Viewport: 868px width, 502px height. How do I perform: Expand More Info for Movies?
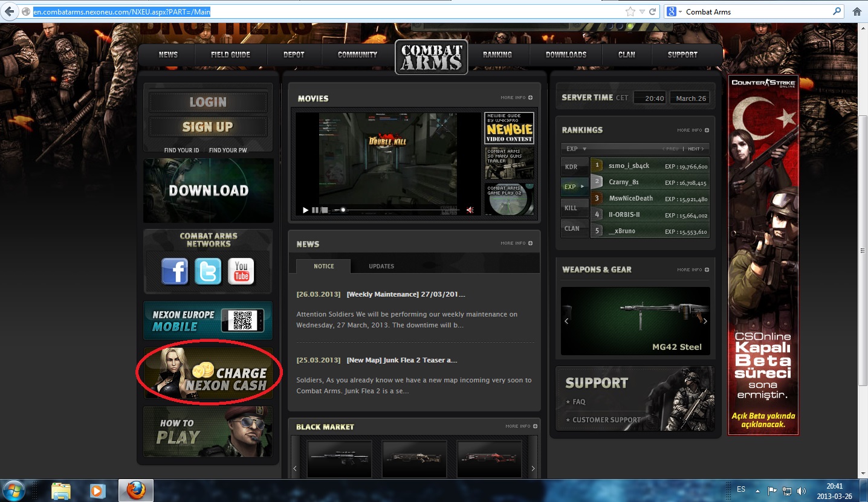[516, 98]
